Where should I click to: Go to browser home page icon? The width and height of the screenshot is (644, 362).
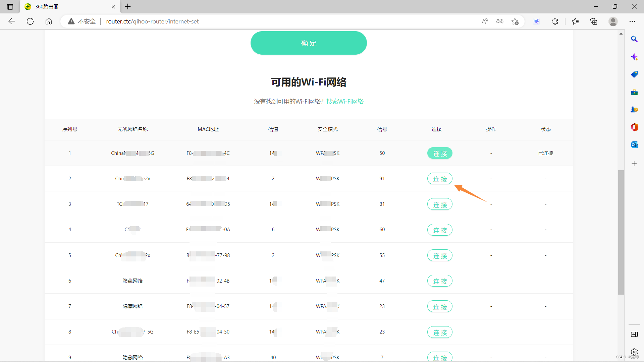click(49, 21)
